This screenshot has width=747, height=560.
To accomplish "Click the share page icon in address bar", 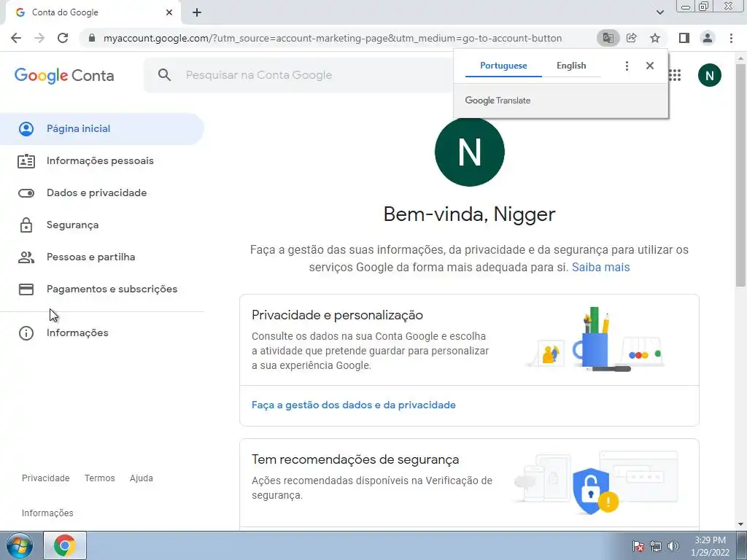I will tap(632, 38).
